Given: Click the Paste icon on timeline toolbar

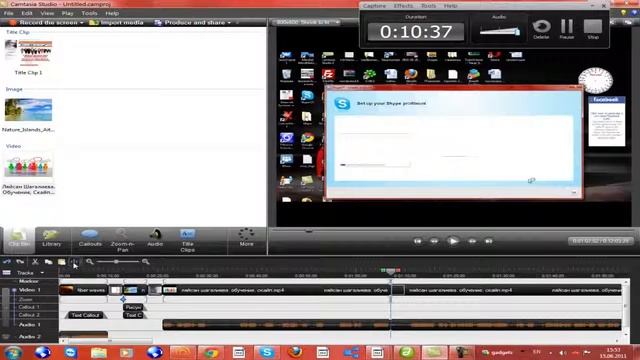Looking at the screenshot, I should (62, 262).
